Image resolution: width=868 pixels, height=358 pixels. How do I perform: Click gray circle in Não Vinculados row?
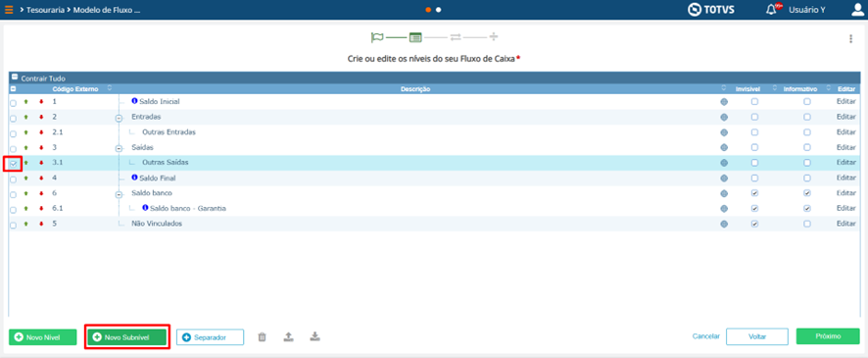pos(724,224)
